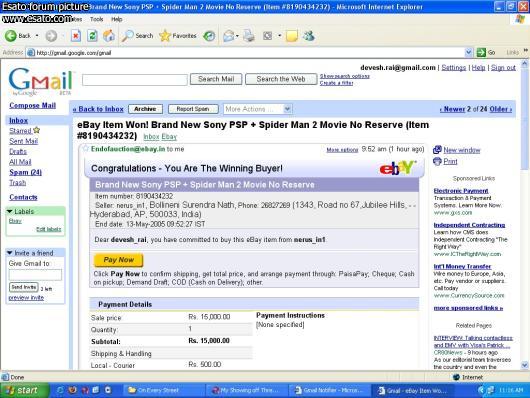Open the IE Search toolbar button
Image resolution: width=530 pixels, height=398 pixels.
pos(138,36)
